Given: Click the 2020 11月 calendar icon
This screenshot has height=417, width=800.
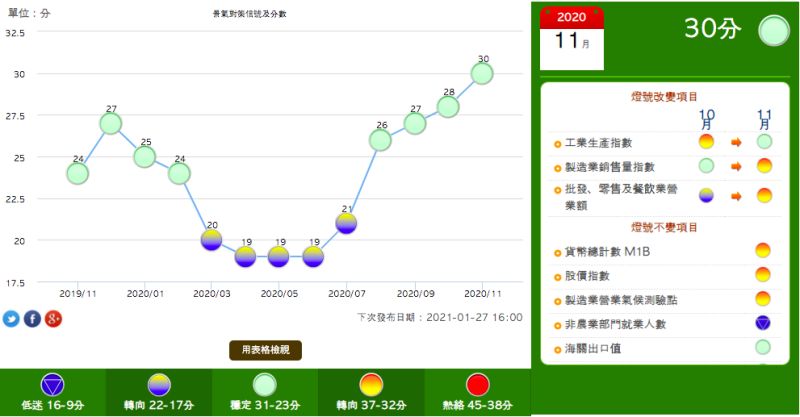Looking at the screenshot, I should tap(572, 38).
